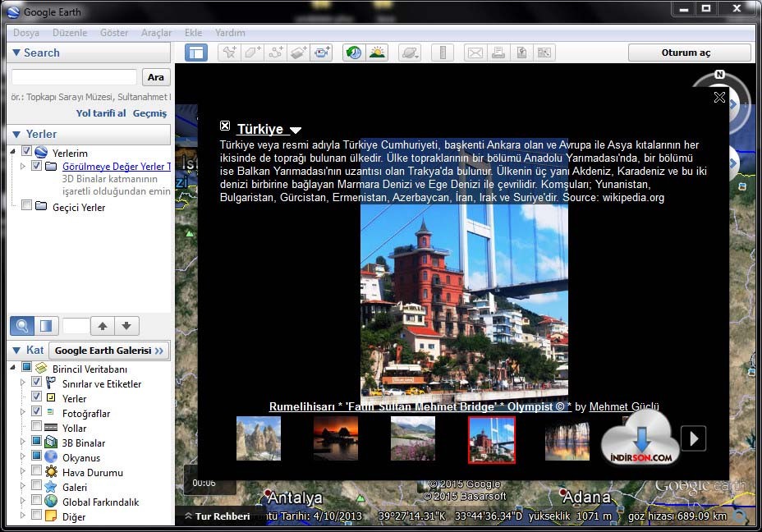The width and height of the screenshot is (762, 532).
Task: Open the Geçmiş search history link
Action: (149, 113)
